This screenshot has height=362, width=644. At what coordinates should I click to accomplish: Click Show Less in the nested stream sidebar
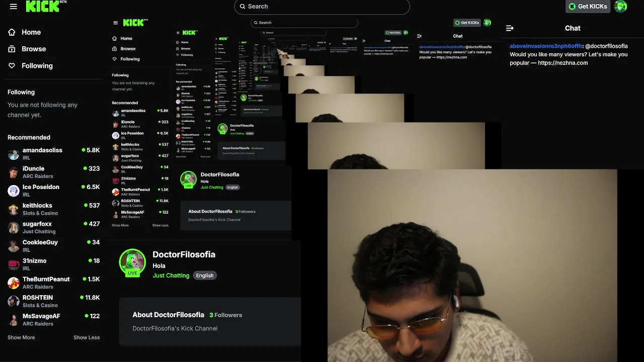[160, 225]
